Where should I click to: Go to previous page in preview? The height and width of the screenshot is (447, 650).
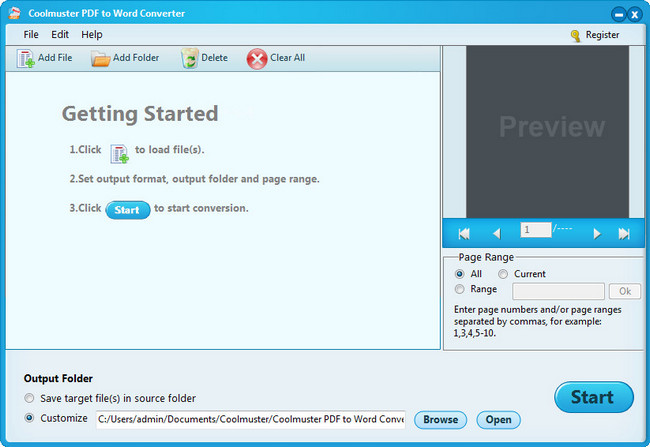click(x=496, y=233)
